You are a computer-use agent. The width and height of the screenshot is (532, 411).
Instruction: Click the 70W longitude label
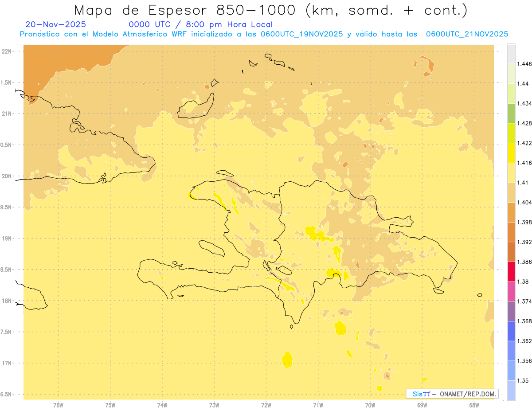(x=370, y=405)
